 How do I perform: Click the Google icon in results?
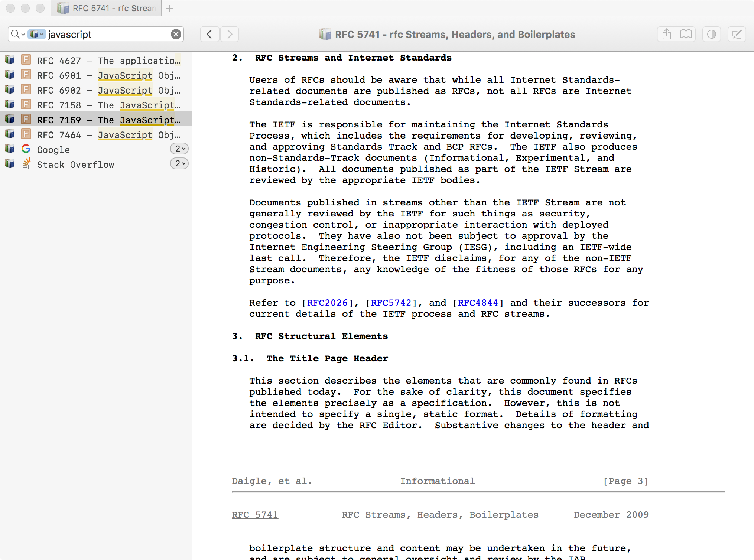pyautogui.click(x=26, y=149)
